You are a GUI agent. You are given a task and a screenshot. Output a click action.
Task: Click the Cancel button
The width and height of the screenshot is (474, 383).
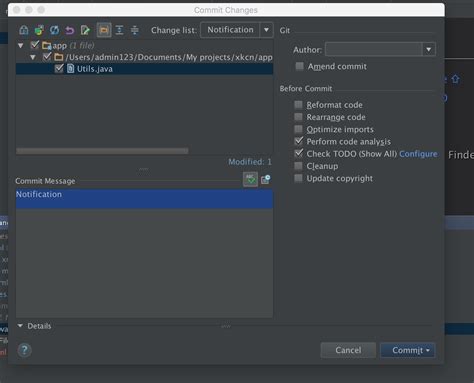[x=348, y=350]
